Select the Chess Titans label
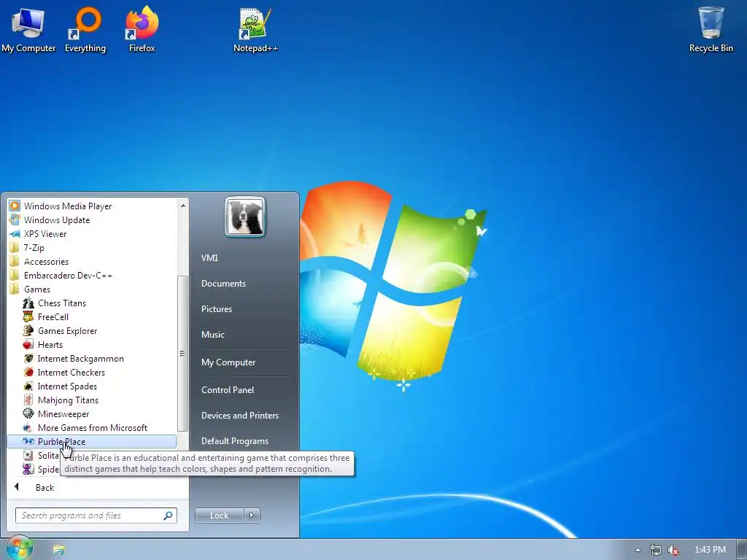The image size is (747, 560). pos(62,303)
